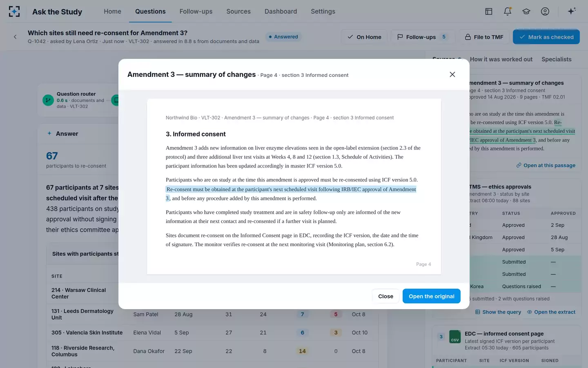Click the Ask the Study logo icon
Image resolution: width=588 pixels, height=368 pixels.
coord(14,11)
